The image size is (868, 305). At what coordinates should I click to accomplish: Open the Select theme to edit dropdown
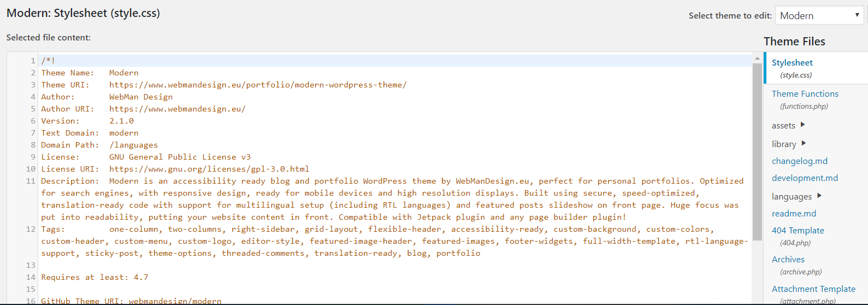tap(819, 15)
